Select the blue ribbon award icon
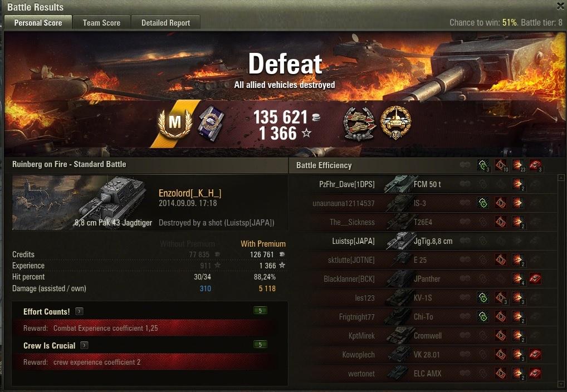567x392 pixels. (212, 123)
